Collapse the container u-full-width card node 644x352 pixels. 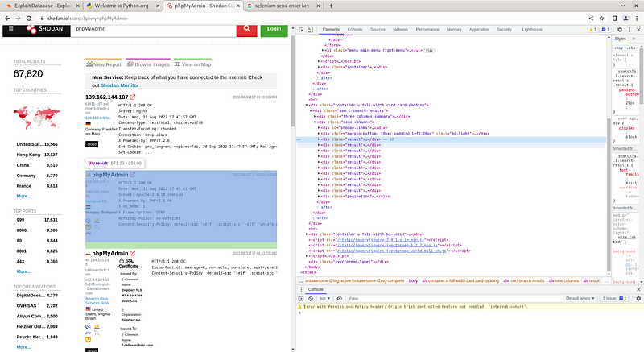tap(307, 106)
